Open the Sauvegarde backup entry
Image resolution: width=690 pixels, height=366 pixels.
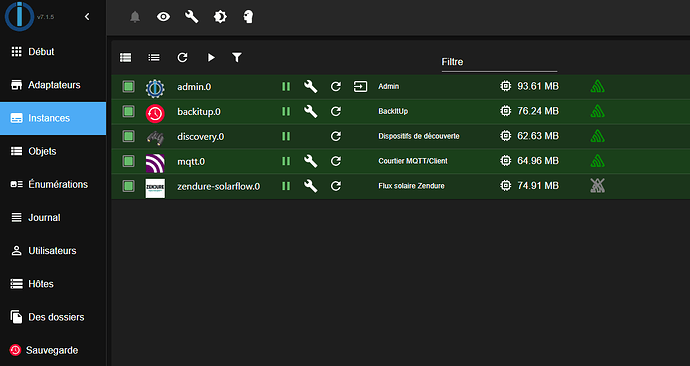(53, 350)
